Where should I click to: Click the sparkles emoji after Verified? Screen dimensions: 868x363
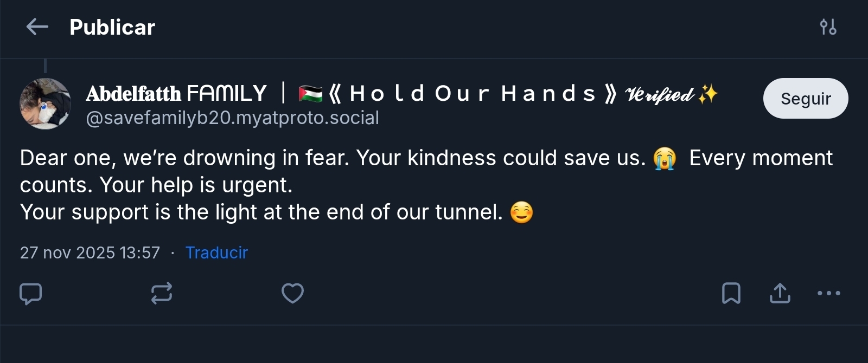pos(708,94)
